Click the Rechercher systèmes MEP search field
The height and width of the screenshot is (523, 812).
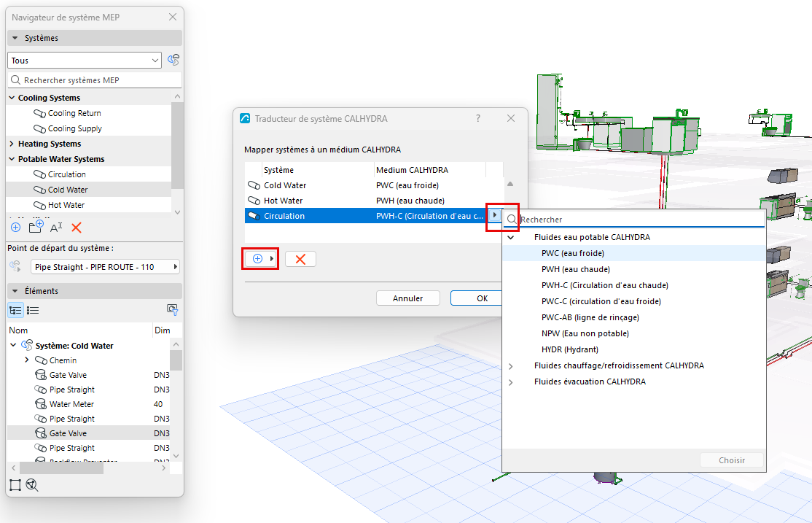click(x=95, y=80)
